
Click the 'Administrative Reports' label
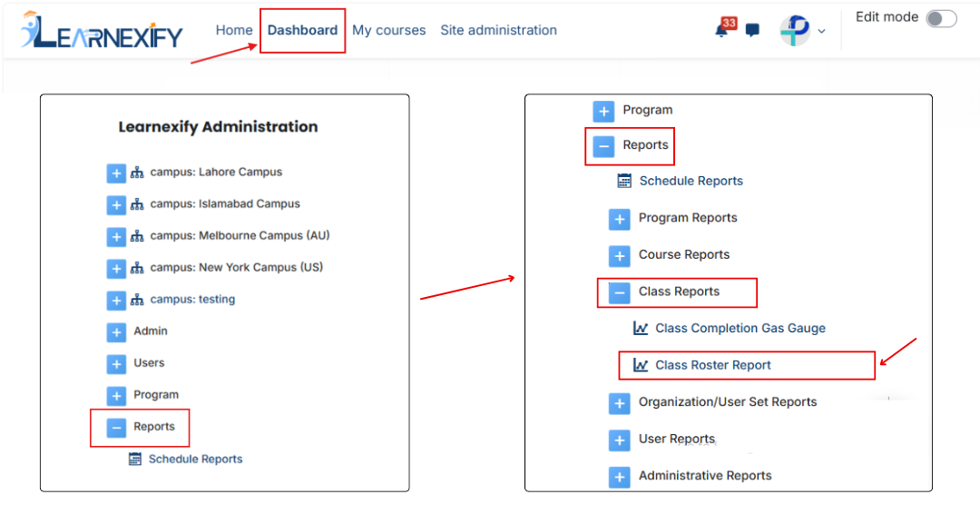point(706,476)
